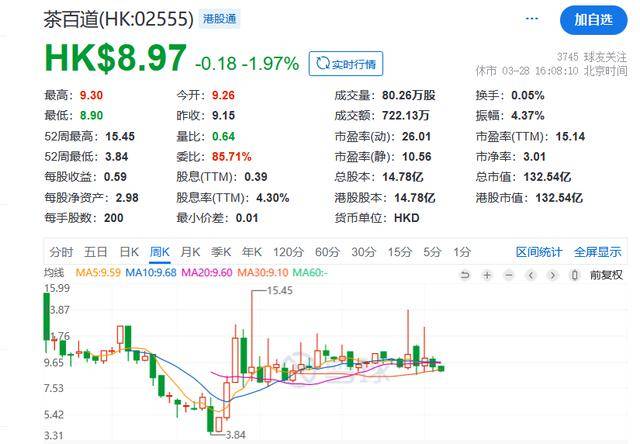This screenshot has width=640, height=444.
Task: Click the HK$8.97 price
Action: 116,58
